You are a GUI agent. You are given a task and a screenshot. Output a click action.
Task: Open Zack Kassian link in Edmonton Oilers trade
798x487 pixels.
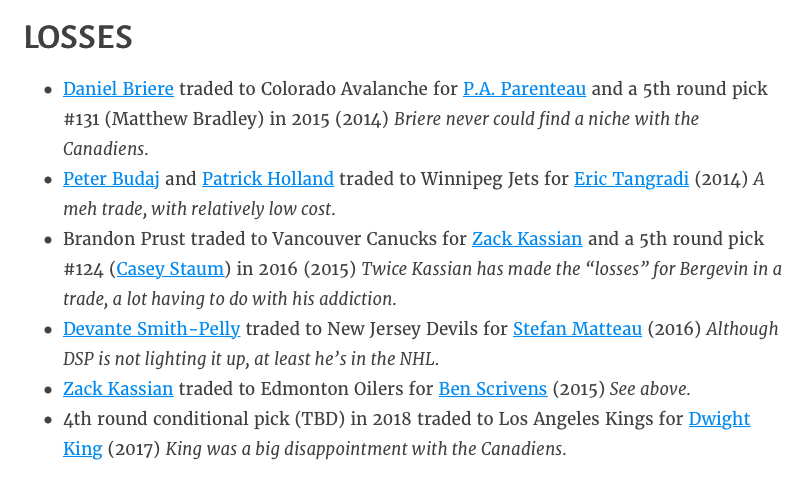coord(118,389)
